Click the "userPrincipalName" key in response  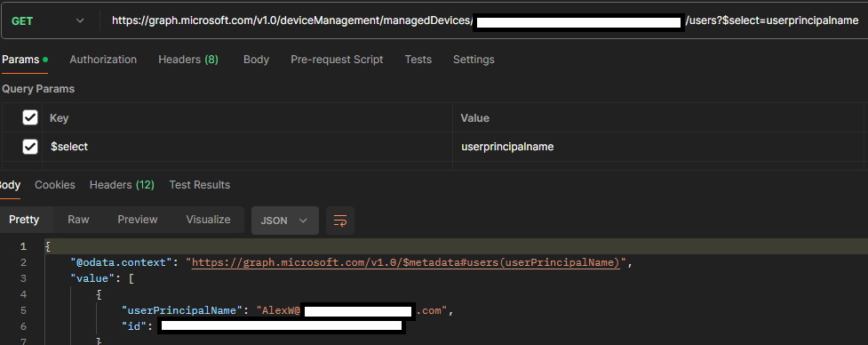coord(181,310)
